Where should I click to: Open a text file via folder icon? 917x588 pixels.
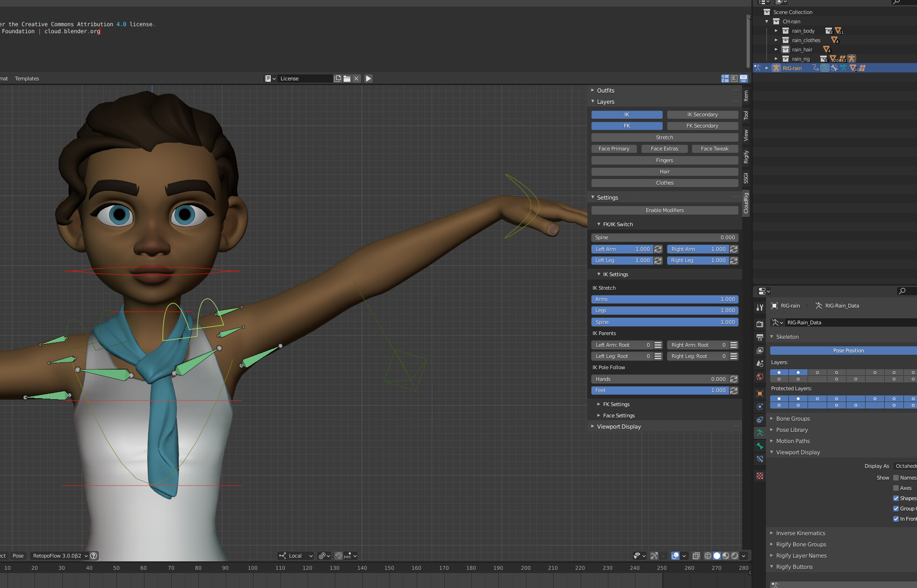[347, 79]
